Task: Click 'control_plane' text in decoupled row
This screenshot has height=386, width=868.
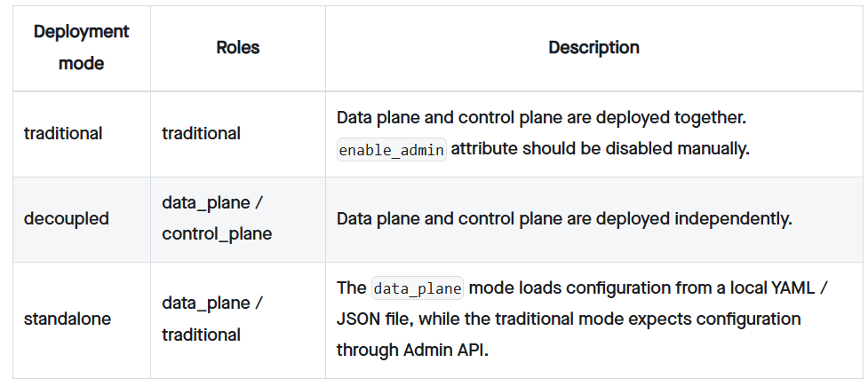Action: click(x=216, y=234)
